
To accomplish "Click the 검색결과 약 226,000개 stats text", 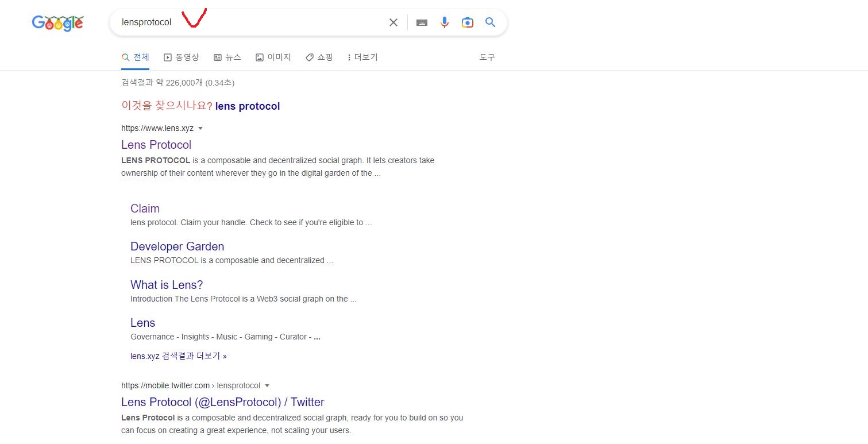I will pyautogui.click(x=178, y=83).
